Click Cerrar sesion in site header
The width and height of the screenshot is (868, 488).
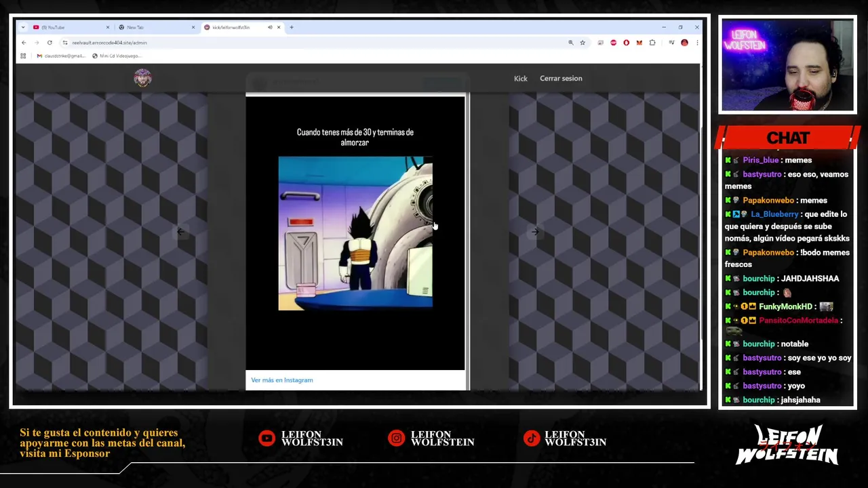pos(561,79)
